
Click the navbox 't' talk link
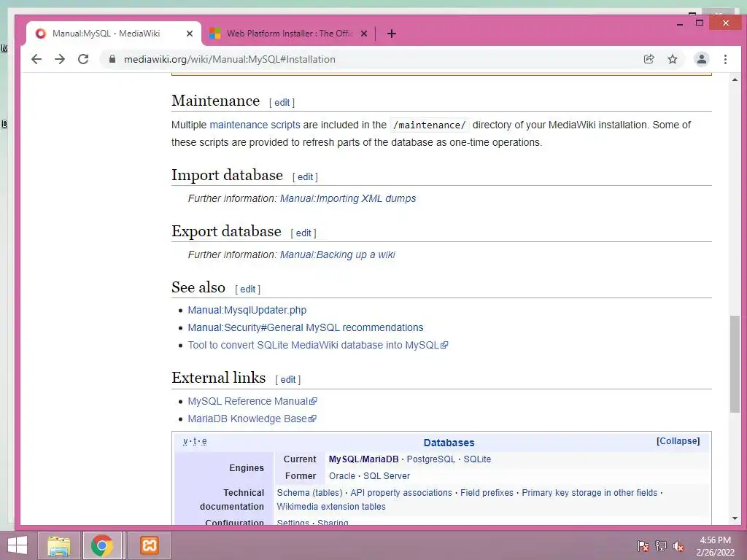pyautogui.click(x=195, y=441)
